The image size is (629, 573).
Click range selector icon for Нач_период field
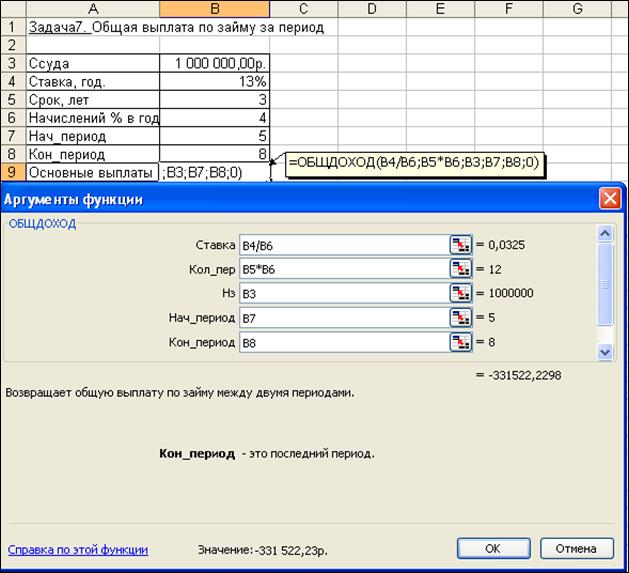[x=460, y=318]
